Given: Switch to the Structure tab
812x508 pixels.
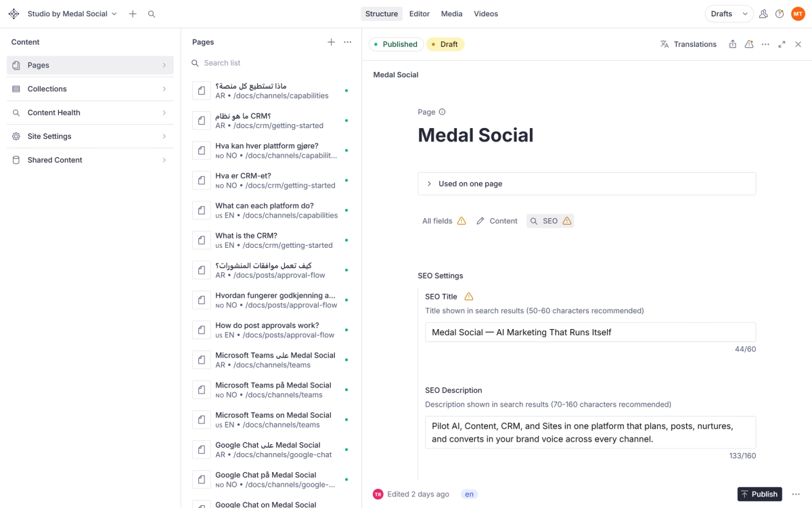Looking at the screenshot, I should point(382,14).
